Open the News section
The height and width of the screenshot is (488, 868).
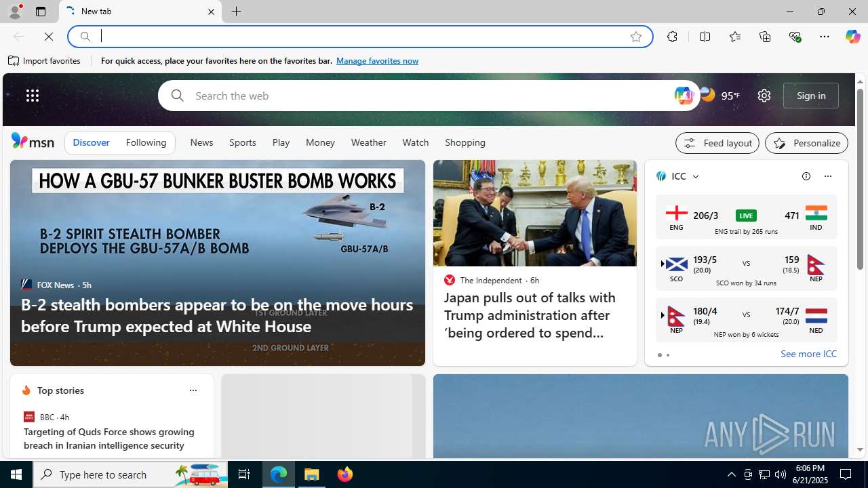(201, 142)
